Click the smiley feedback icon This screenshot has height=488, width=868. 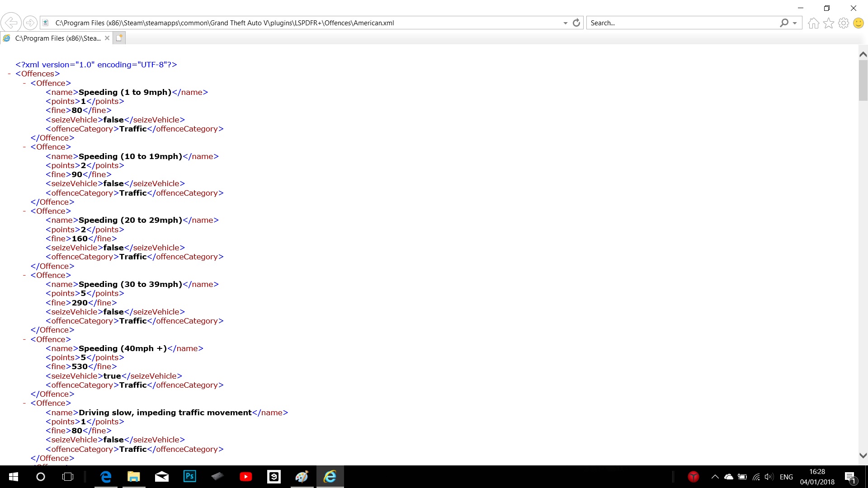858,23
